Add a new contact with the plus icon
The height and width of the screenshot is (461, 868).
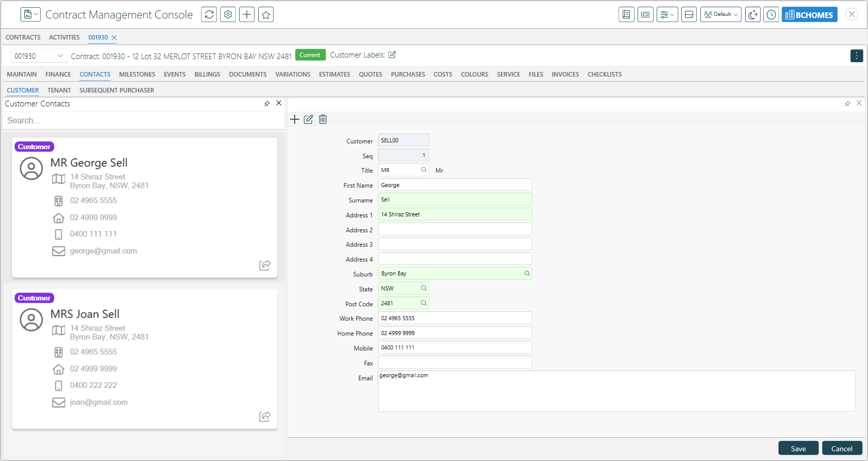click(x=295, y=119)
